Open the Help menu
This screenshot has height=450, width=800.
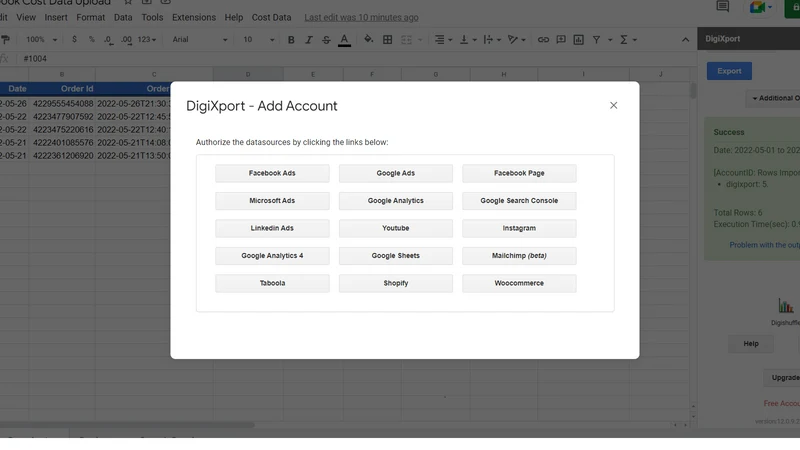tap(234, 17)
